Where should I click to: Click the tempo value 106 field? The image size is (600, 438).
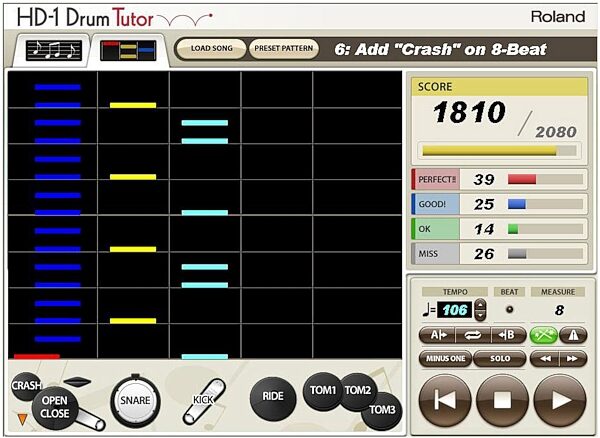pos(455,310)
